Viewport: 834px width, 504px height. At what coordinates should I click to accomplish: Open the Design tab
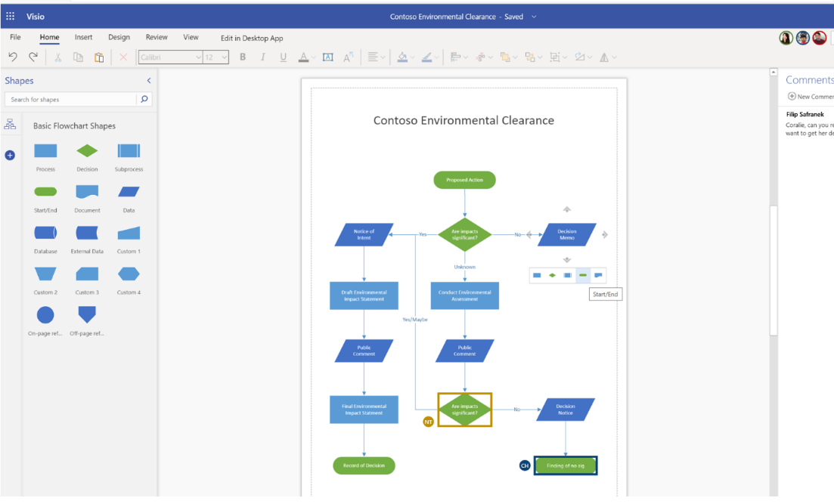tap(119, 37)
